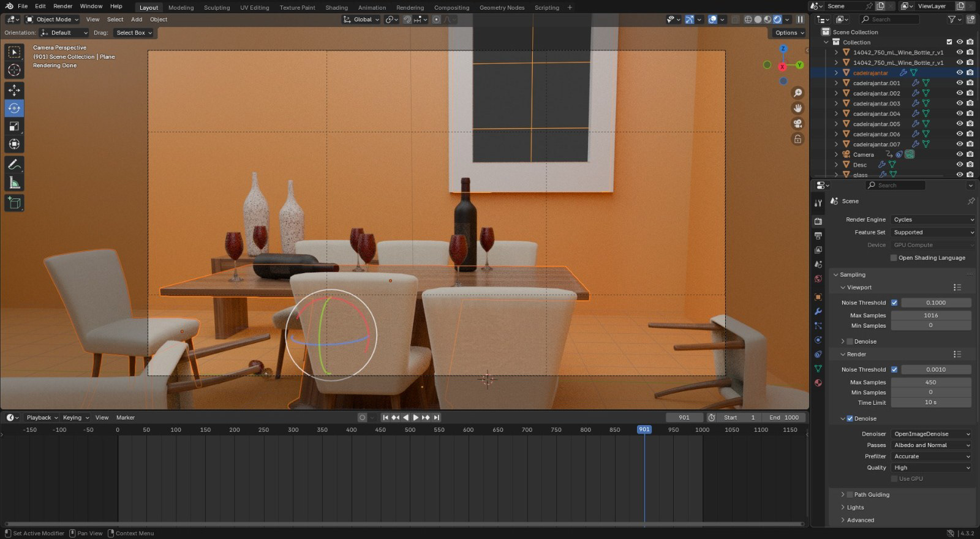Click the pause render preview icon
This screenshot has width=980, height=539.
[800, 20]
